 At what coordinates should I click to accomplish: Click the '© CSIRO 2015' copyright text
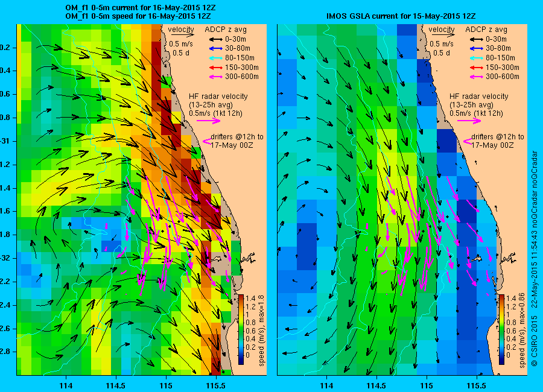[535, 341]
